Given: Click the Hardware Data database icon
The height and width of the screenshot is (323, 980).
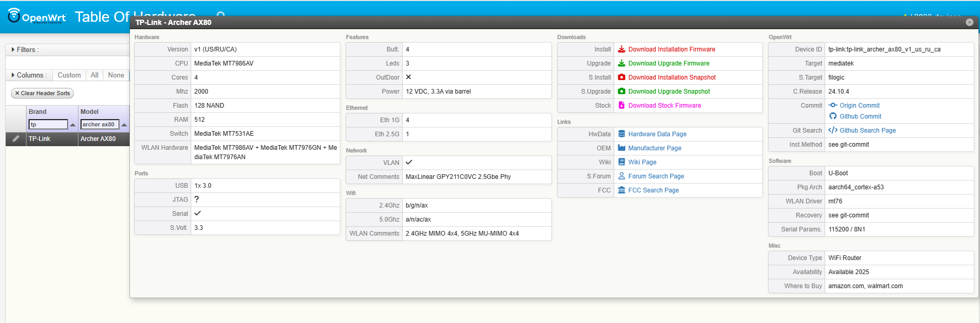Looking at the screenshot, I should pos(621,134).
